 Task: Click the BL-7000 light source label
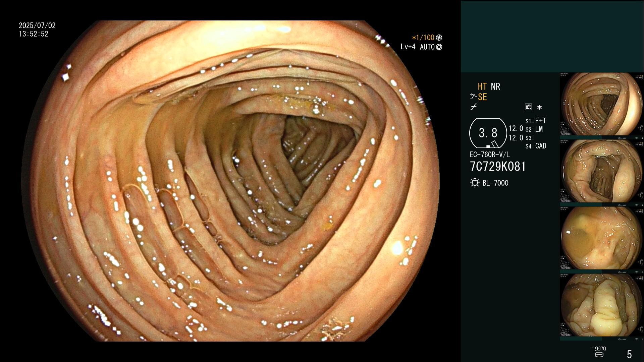click(495, 183)
